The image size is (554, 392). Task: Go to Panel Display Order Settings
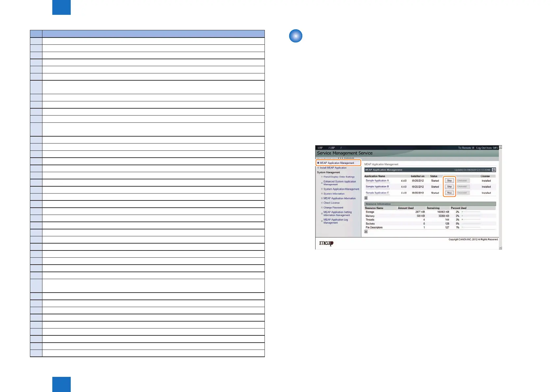pyautogui.click(x=339, y=177)
